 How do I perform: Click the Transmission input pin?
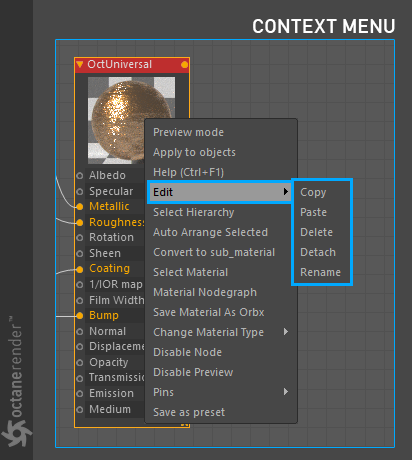79,378
